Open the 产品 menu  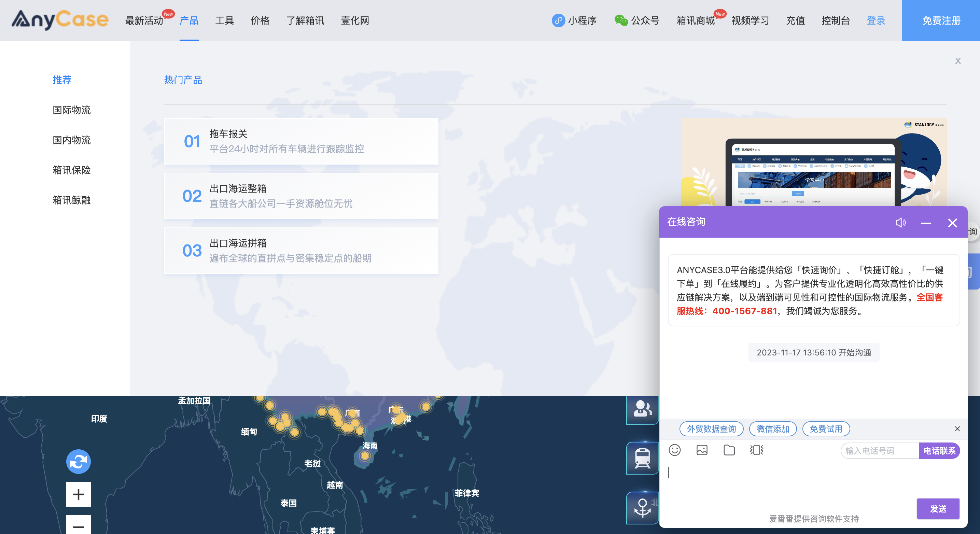pos(189,20)
